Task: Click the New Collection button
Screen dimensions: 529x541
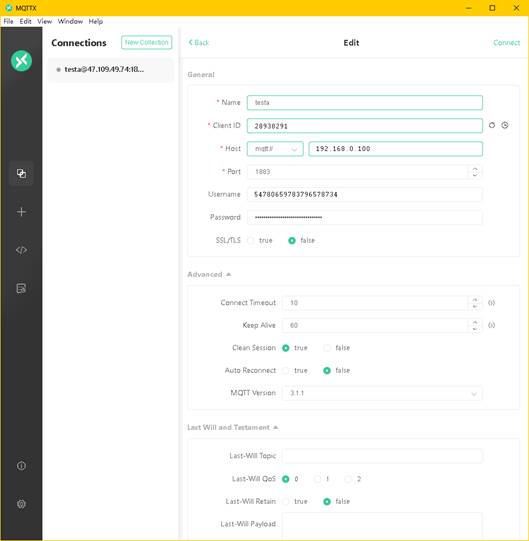Action: [x=146, y=42]
